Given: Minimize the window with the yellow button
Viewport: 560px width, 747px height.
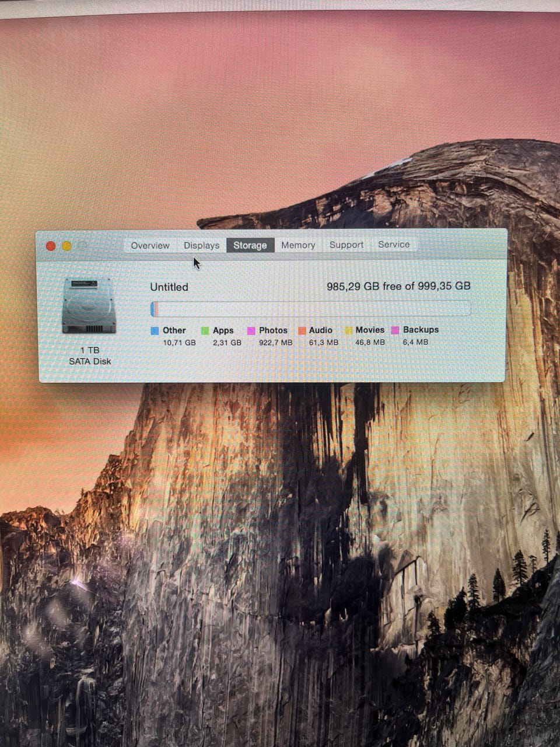Looking at the screenshot, I should click(x=67, y=246).
